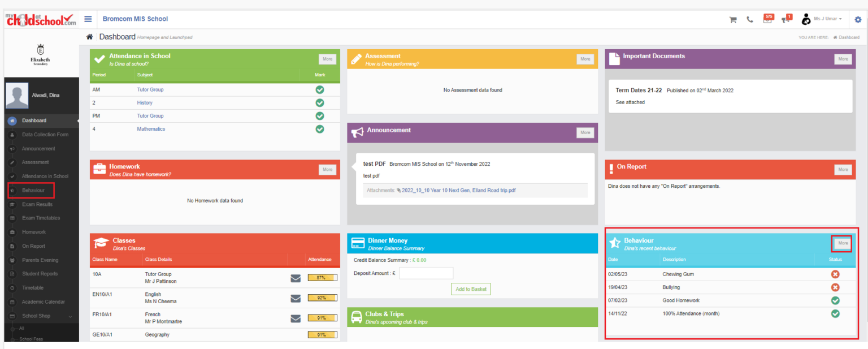Click green check status for Good Homework

point(835,300)
